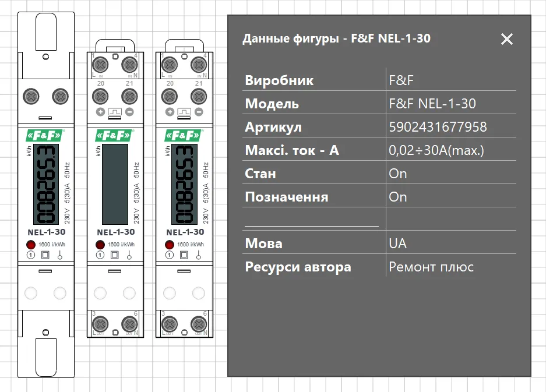The height and width of the screenshot is (392, 546).
Task: Select the 'Стан' On value
Action: pyautogui.click(x=397, y=174)
